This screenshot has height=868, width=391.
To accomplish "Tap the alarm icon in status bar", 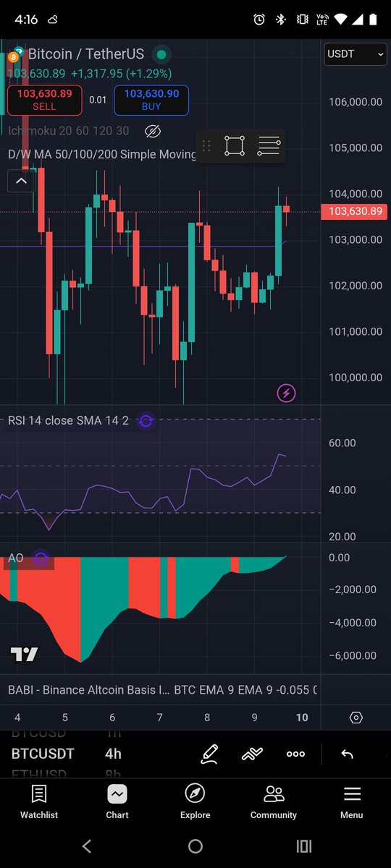I will [259, 20].
